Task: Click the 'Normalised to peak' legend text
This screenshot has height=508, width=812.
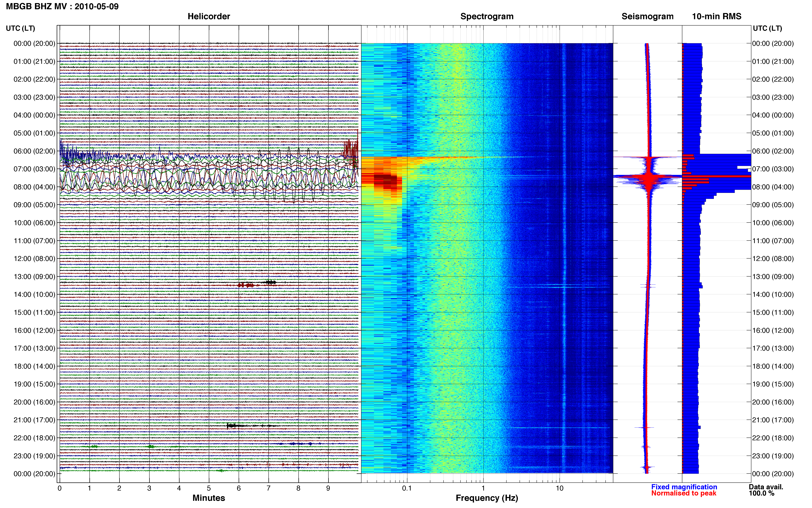Action: (684, 493)
